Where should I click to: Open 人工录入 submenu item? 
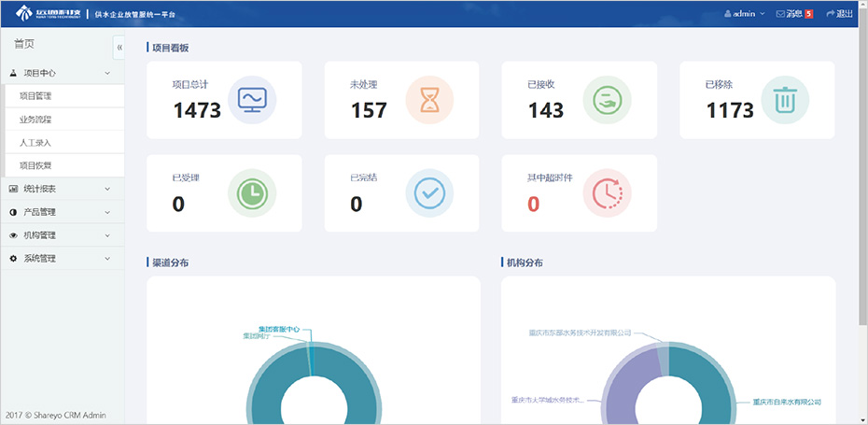pyautogui.click(x=63, y=142)
